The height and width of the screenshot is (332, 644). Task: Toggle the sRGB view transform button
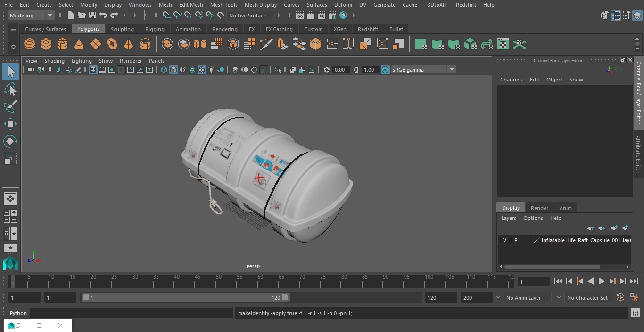385,70
